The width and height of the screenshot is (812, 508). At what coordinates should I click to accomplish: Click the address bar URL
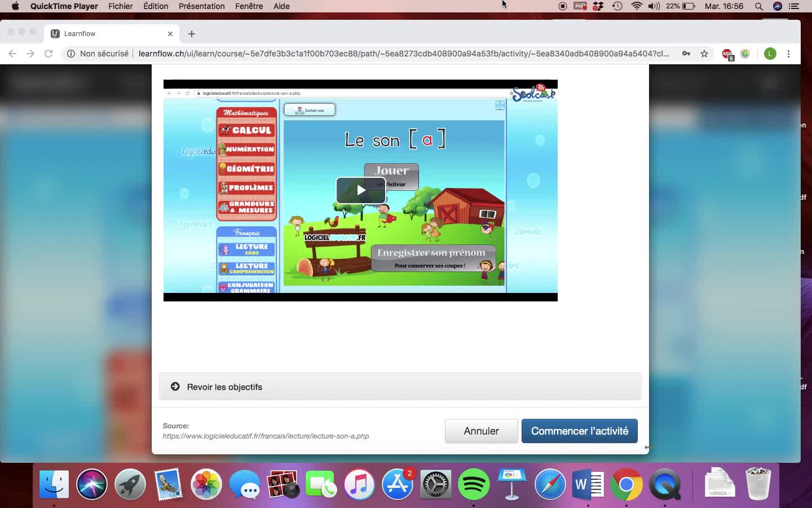403,54
